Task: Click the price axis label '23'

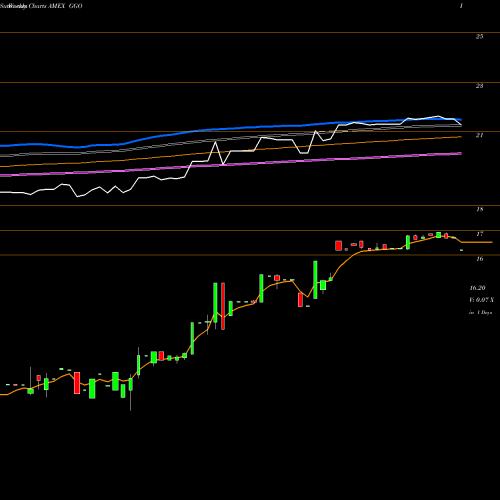Action: point(479,86)
